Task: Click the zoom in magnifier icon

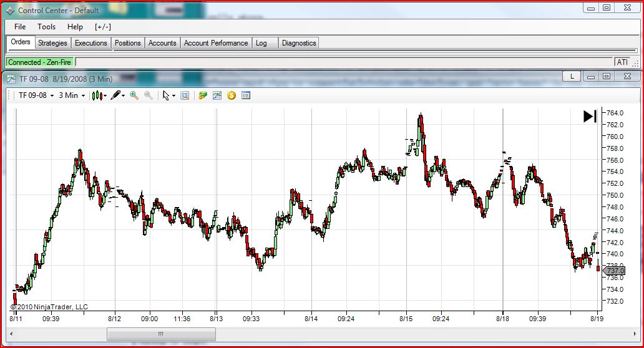Action: click(x=134, y=95)
